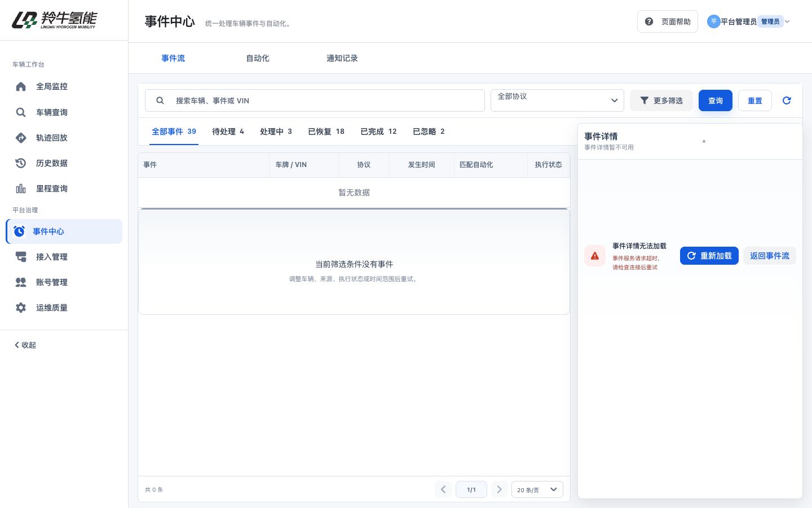Screen dimensions: 812x508
Task: Switch to the 通知记录 tab
Action: tap(342, 58)
